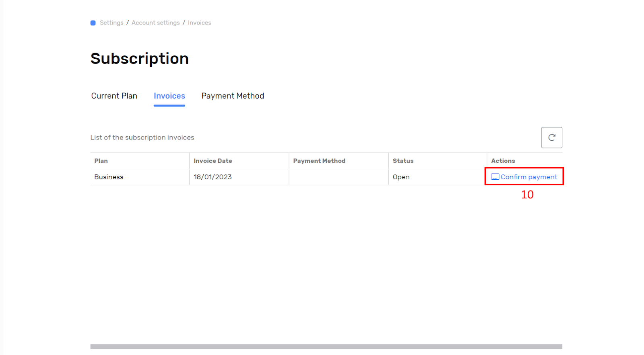Open the Current Plan tab
Image resolution: width=644 pixels, height=355 pixels.
click(114, 96)
